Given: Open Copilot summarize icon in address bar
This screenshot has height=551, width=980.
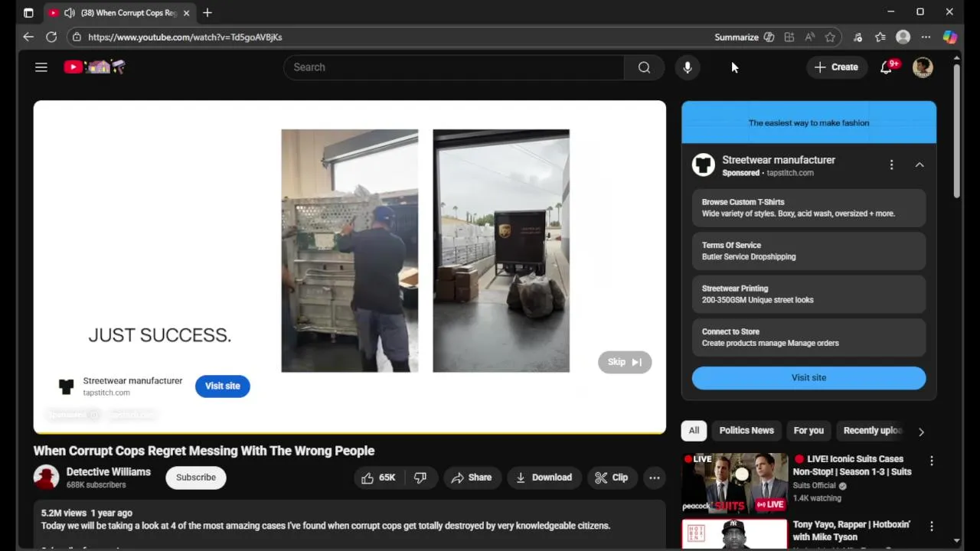Looking at the screenshot, I should (x=769, y=37).
